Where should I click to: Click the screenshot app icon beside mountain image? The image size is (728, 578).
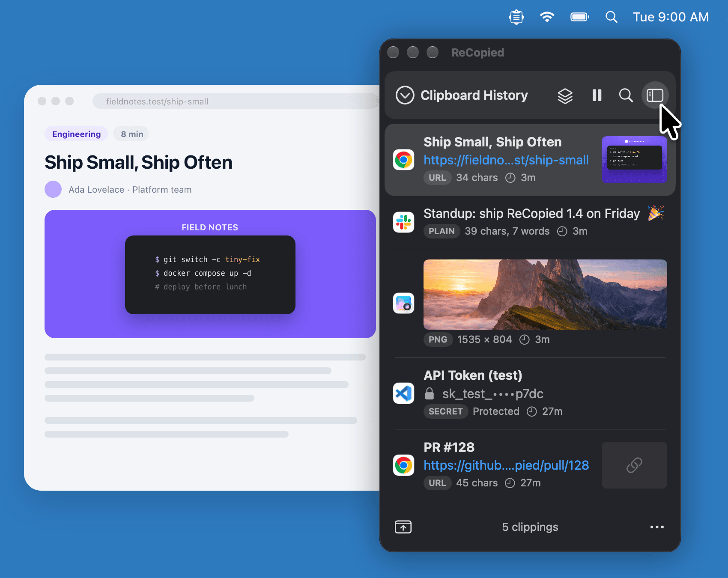403,303
